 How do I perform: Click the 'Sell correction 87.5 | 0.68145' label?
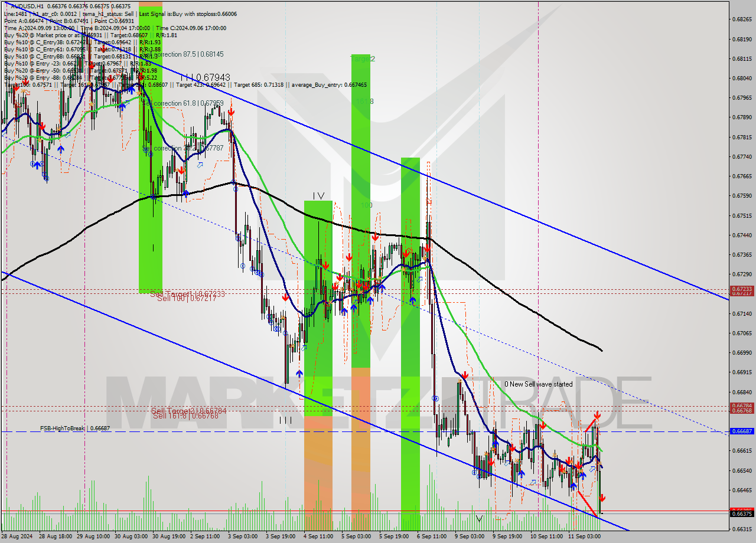click(x=183, y=54)
